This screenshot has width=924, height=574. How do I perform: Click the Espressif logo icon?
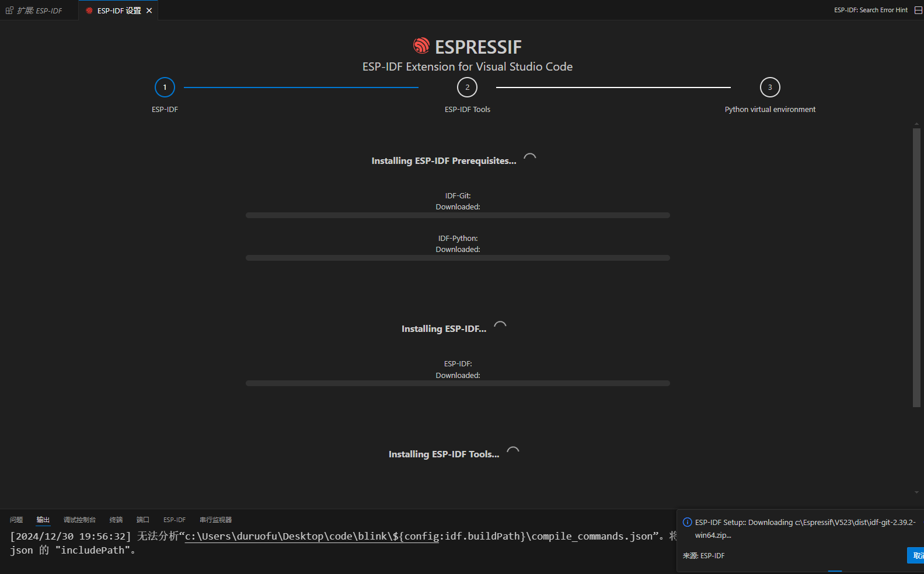coord(421,45)
